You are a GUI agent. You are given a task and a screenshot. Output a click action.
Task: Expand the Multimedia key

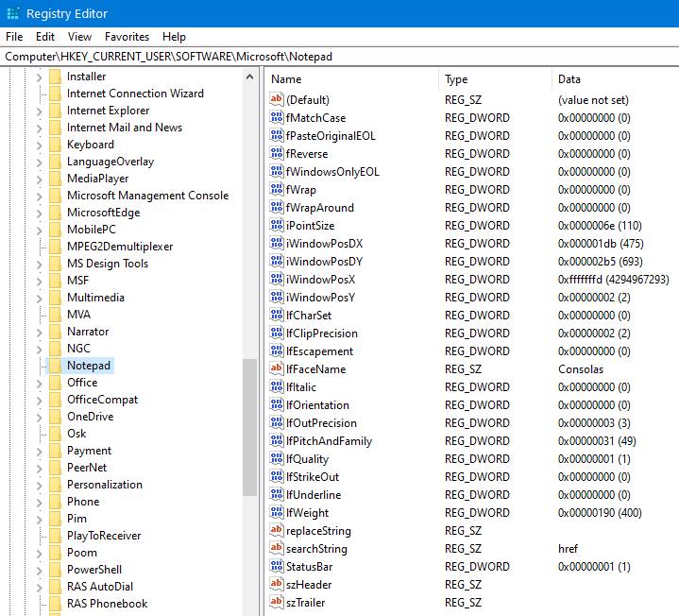point(39,298)
